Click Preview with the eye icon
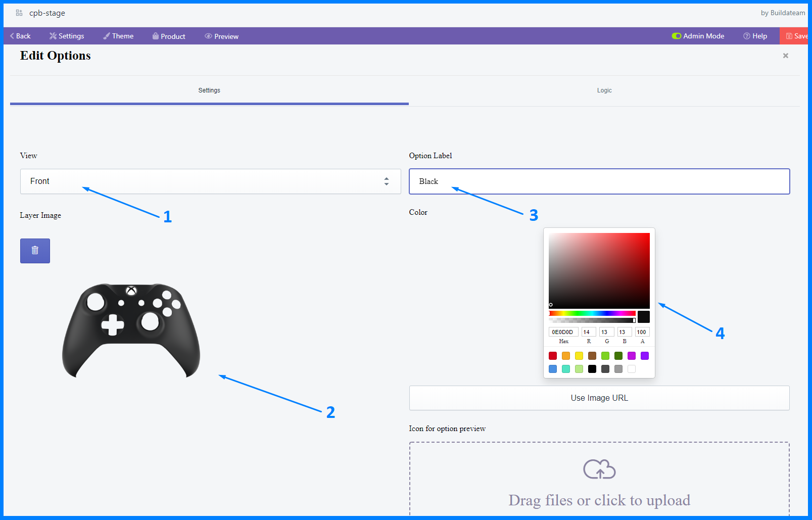Image resolution: width=812 pixels, height=520 pixels. pos(221,36)
